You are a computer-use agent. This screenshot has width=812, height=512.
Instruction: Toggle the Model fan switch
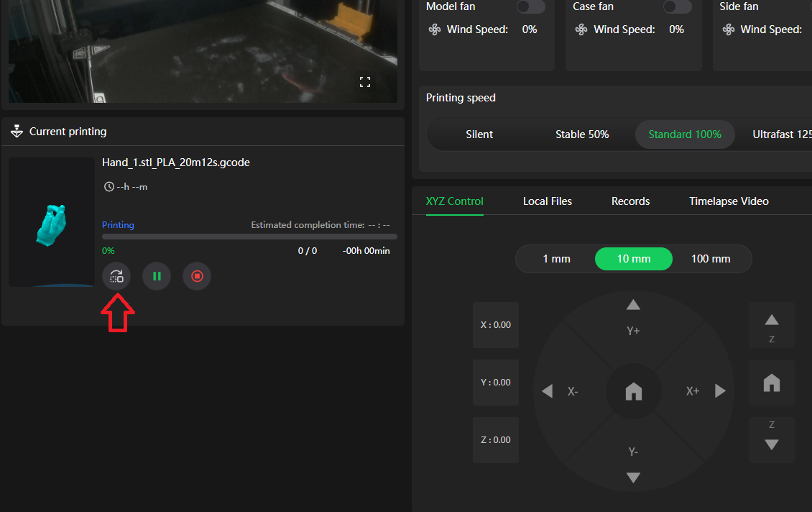point(530,6)
